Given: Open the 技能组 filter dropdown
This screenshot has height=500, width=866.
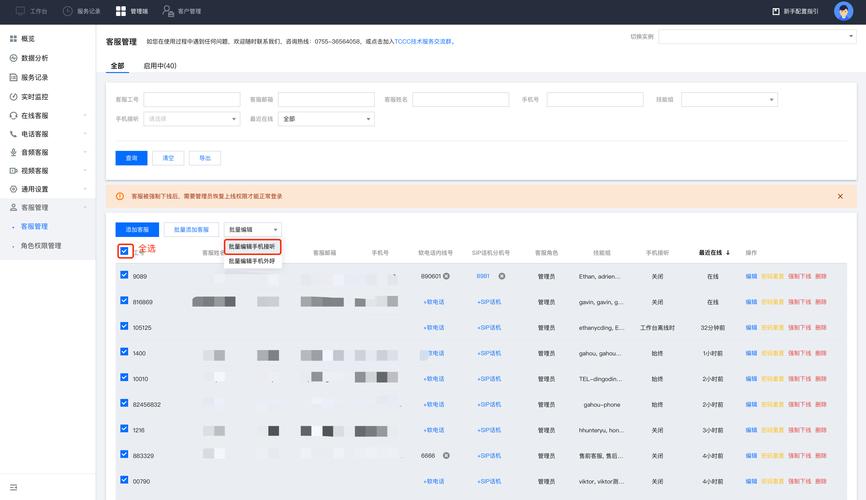Looking at the screenshot, I should pyautogui.click(x=730, y=99).
